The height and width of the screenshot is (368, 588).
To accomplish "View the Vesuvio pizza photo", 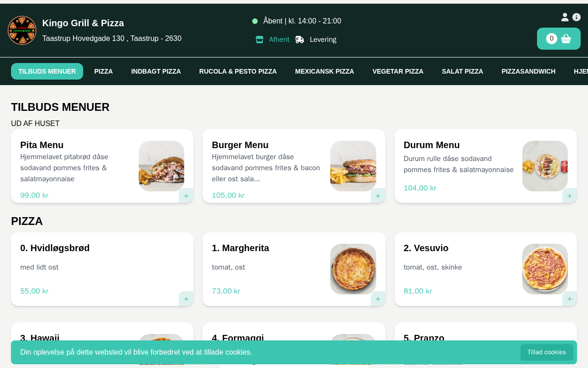I will [545, 269].
